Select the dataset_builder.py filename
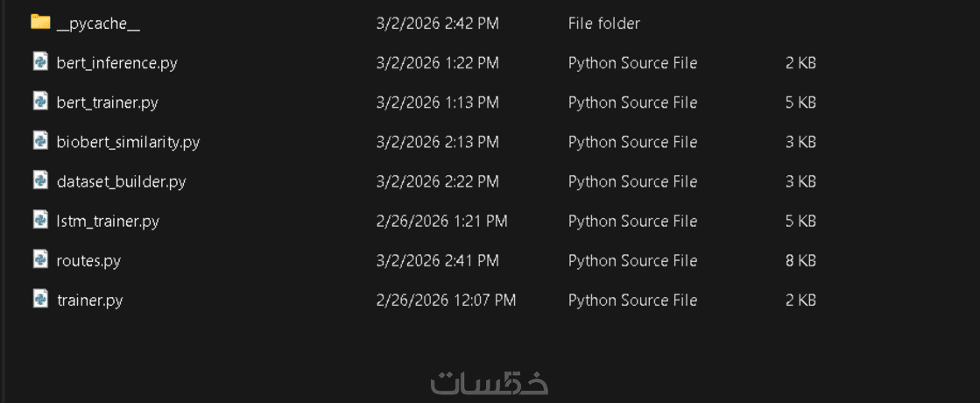Screen dimensions: 980x403 (121, 181)
